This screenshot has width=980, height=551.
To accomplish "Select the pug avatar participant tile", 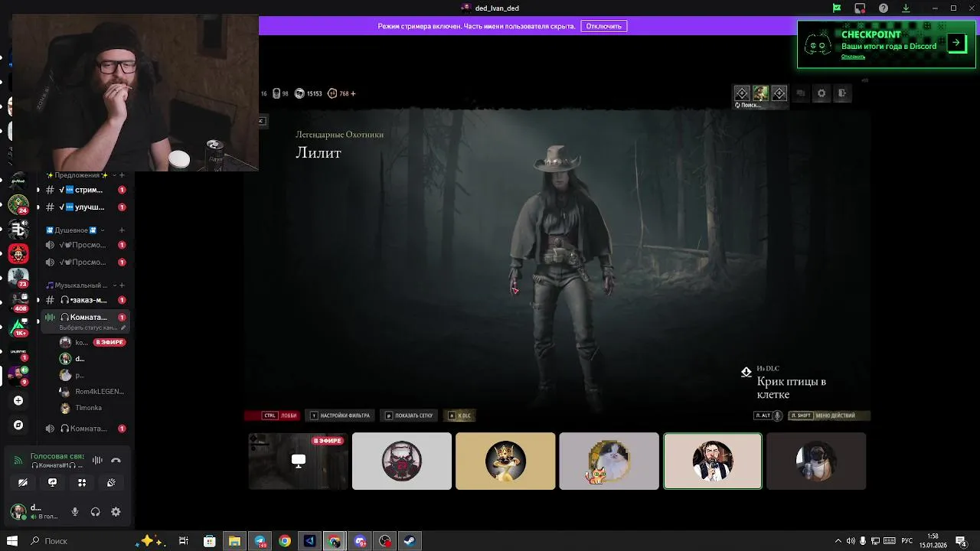I will (x=816, y=461).
